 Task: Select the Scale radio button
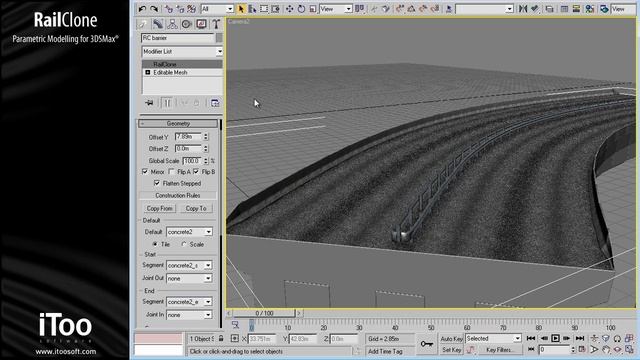pyautogui.click(x=184, y=244)
